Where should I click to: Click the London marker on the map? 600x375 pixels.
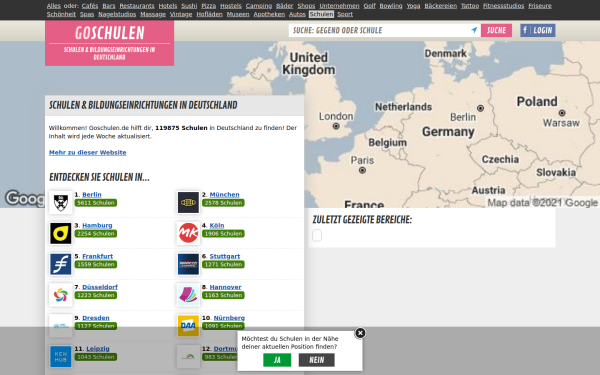click(336, 126)
